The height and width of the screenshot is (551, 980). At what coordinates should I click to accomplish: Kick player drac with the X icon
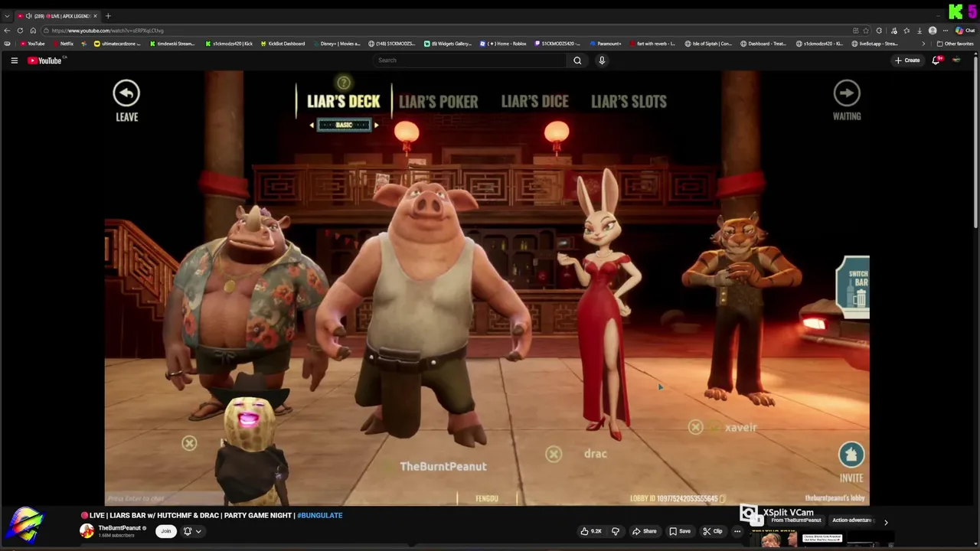pyautogui.click(x=554, y=455)
